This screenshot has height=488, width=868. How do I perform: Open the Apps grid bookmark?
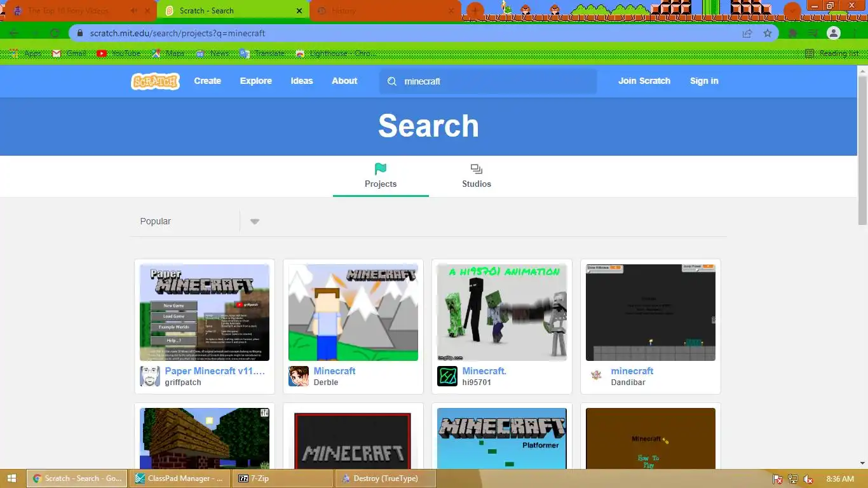click(x=25, y=53)
